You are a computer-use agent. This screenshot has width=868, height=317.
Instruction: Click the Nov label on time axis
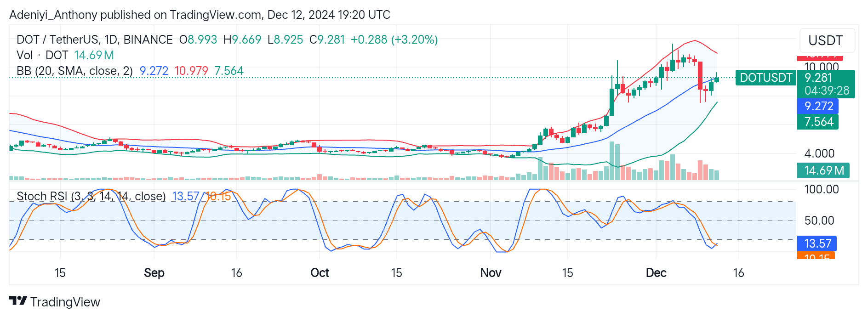tap(491, 273)
